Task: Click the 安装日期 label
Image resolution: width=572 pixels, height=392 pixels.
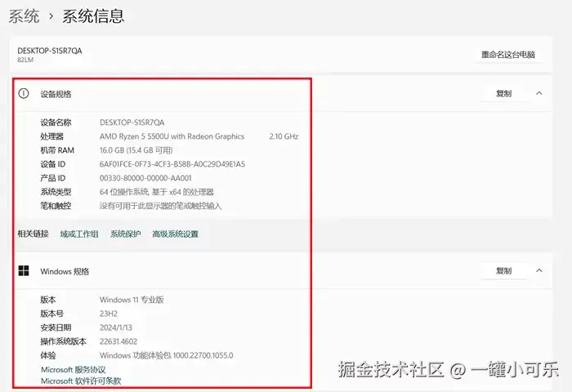Action: pos(56,327)
